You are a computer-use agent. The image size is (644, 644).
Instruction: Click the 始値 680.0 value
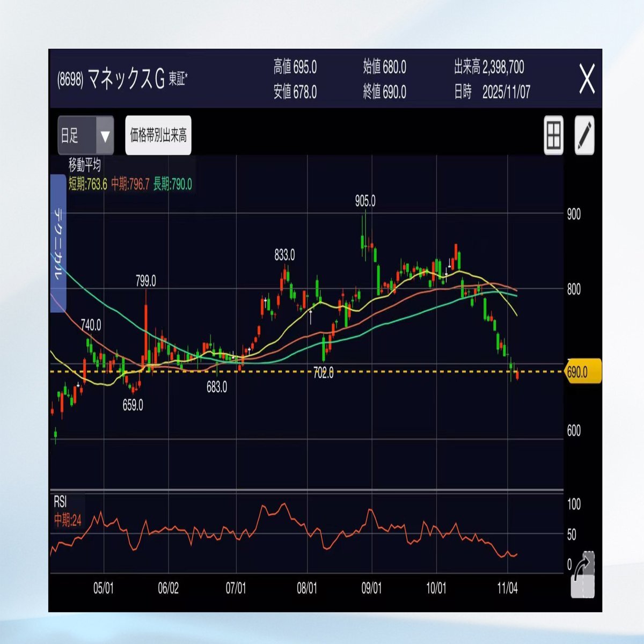385,67
